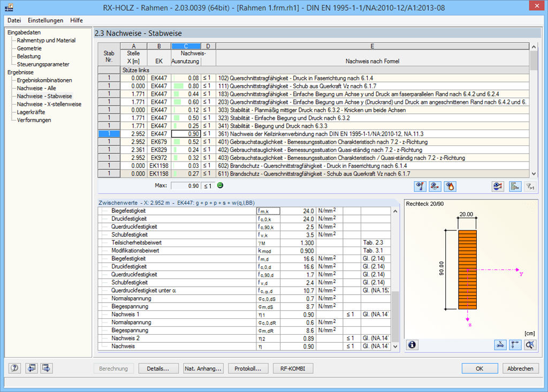The height and width of the screenshot is (392, 548).
Task: Toggle the fire protection checks flame icon
Action: 450,187
